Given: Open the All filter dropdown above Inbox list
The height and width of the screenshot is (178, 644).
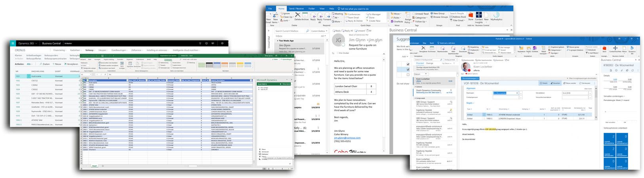Looking at the screenshot, I should 323,36.
